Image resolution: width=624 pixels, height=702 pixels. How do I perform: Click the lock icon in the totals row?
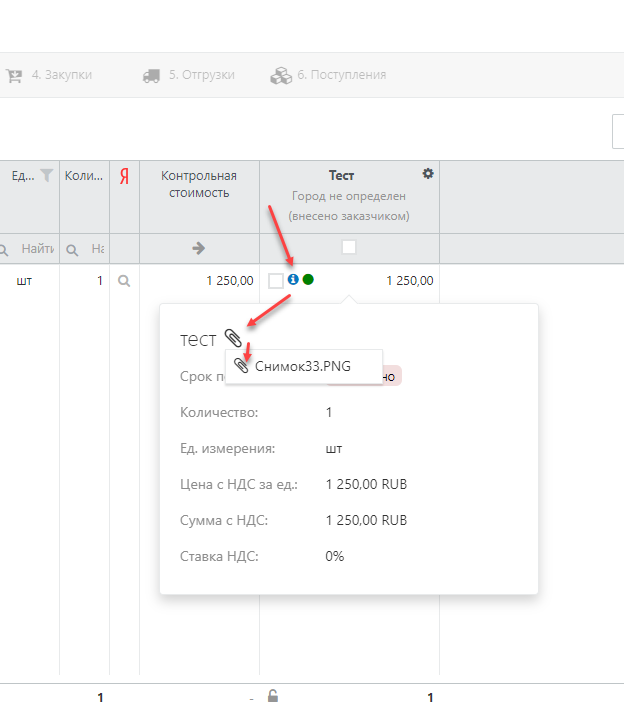click(271, 697)
